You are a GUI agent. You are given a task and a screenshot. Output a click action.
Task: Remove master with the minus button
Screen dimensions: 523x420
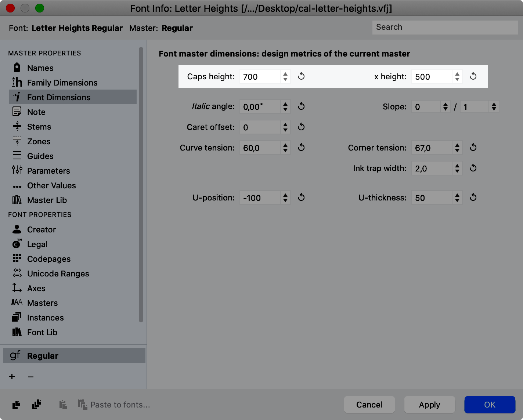pos(31,377)
